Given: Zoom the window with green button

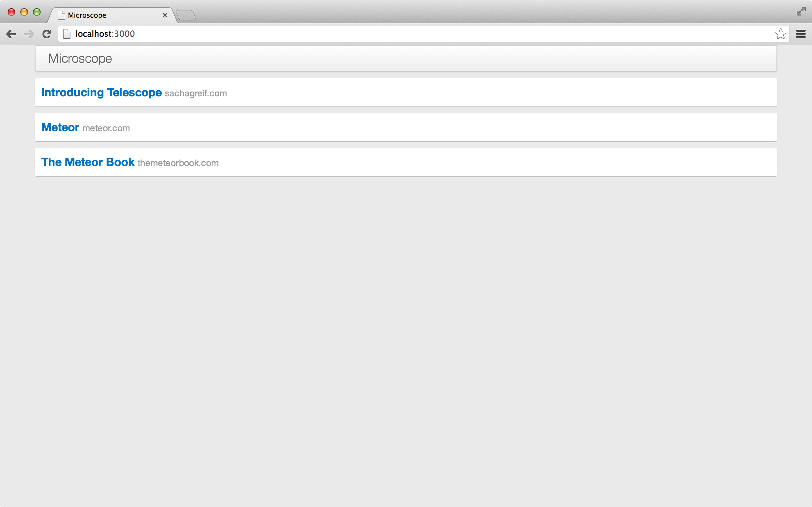Looking at the screenshot, I should click(36, 12).
